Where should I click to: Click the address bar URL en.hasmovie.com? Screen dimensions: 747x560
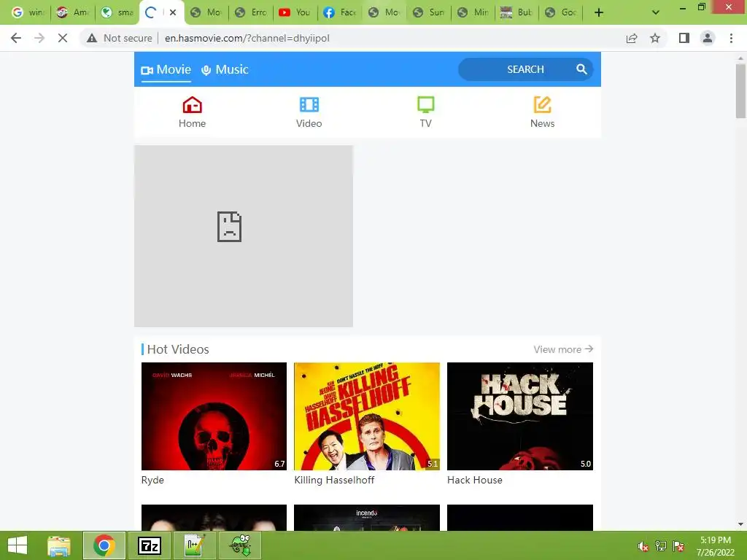click(247, 38)
